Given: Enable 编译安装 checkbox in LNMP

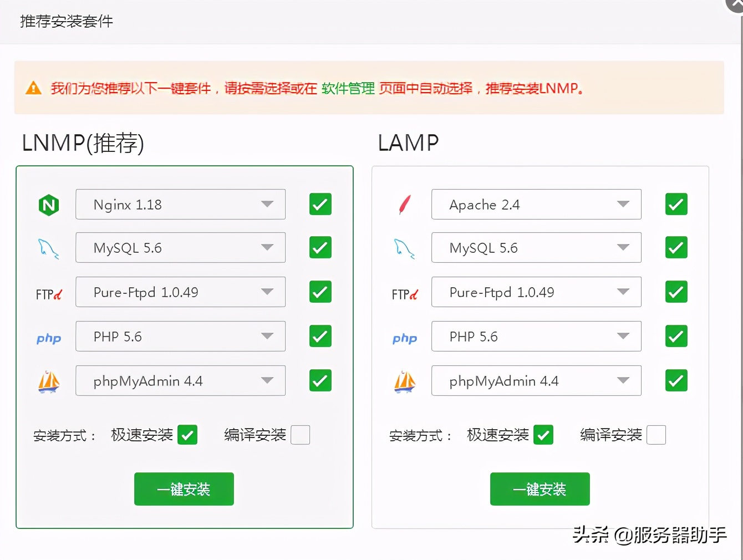Looking at the screenshot, I should [x=301, y=435].
